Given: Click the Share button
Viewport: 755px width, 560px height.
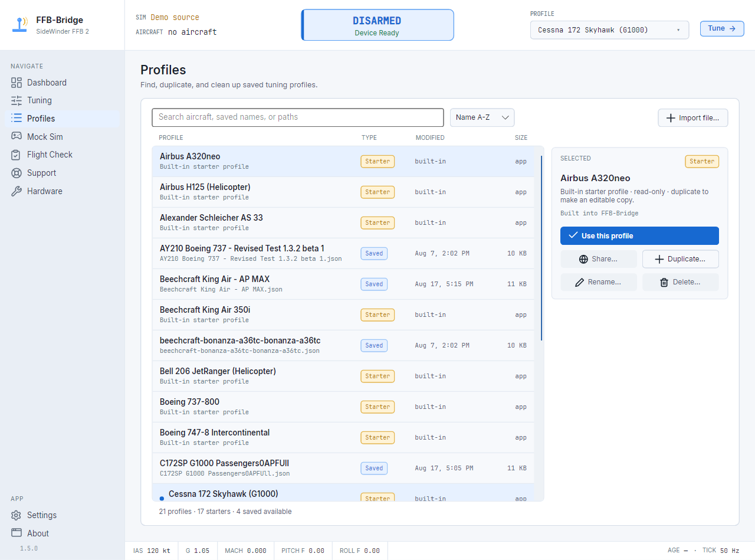Looking at the screenshot, I should tap(599, 259).
